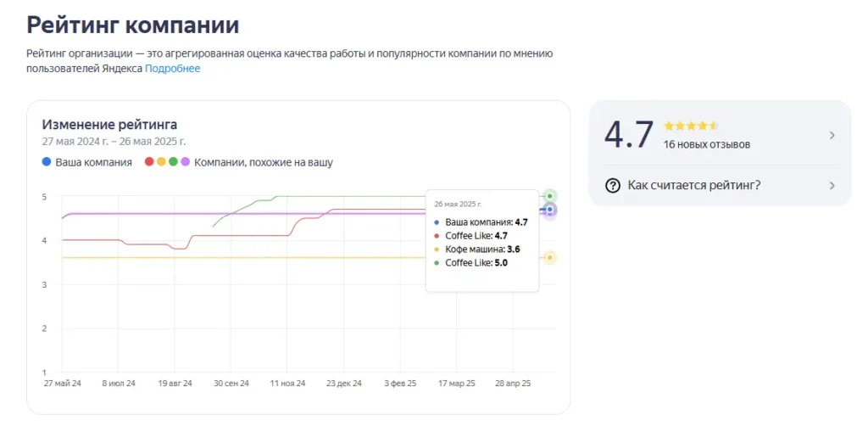
Task: Click the 16 новых отзывов text
Action: (707, 144)
